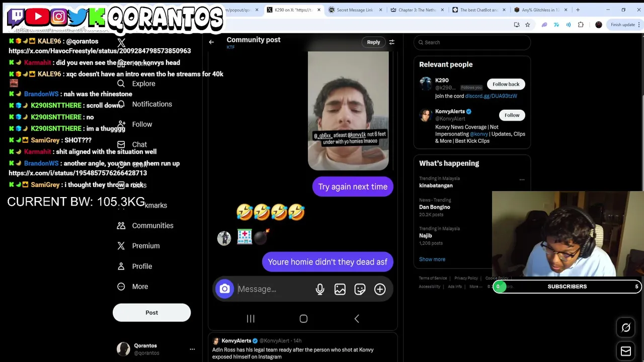This screenshot has height=362, width=644.
Task: Click the X logo home icon
Action: 121,43
